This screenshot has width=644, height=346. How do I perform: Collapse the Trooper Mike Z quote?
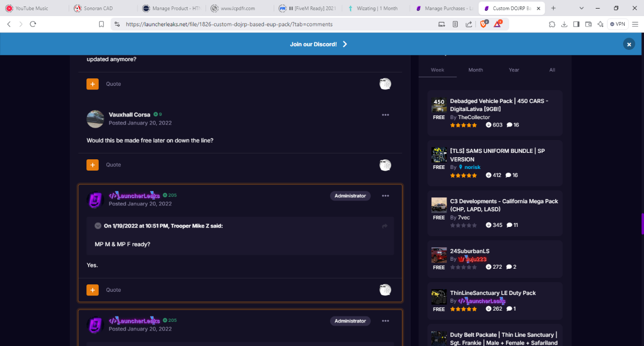98,226
